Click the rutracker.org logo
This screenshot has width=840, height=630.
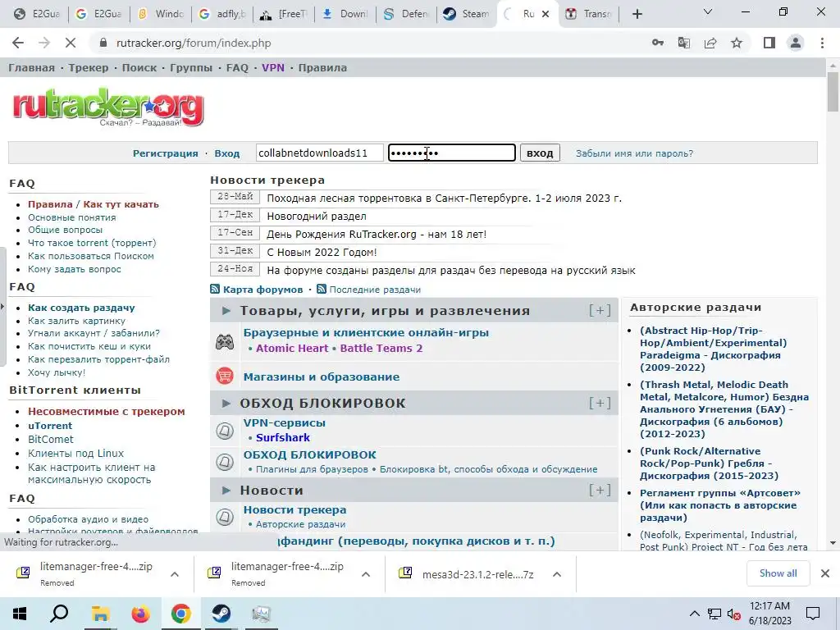pyautogui.click(x=108, y=107)
